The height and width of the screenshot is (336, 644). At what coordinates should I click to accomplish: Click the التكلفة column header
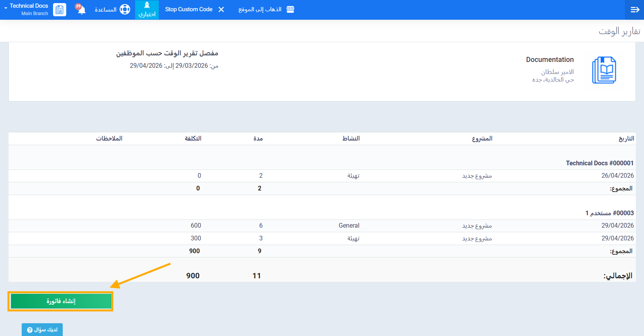pyautogui.click(x=193, y=139)
